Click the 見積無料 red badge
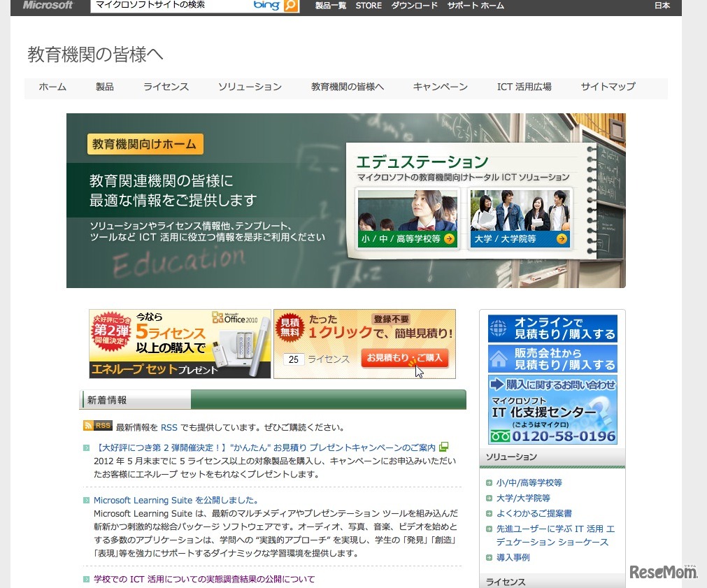This screenshot has width=707, height=588. [x=290, y=327]
